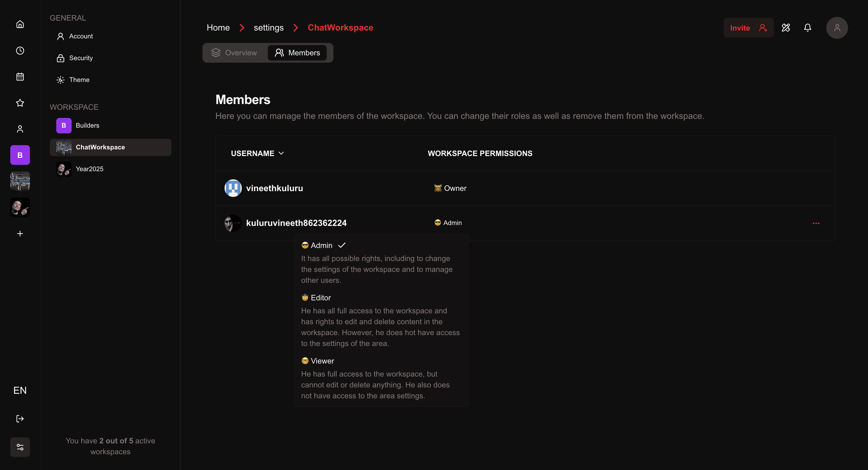Click the logout icon at bottom left
The width and height of the screenshot is (868, 470).
click(20, 418)
